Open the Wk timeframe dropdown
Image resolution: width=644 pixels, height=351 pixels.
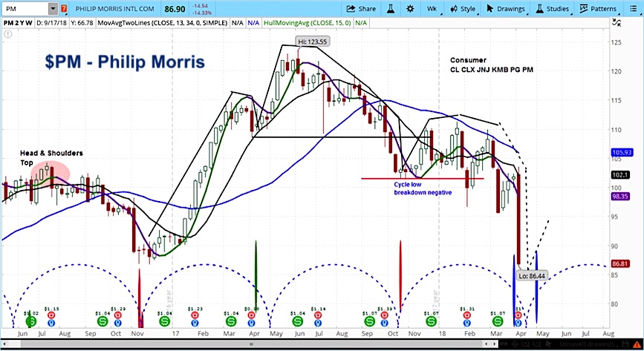tap(432, 9)
